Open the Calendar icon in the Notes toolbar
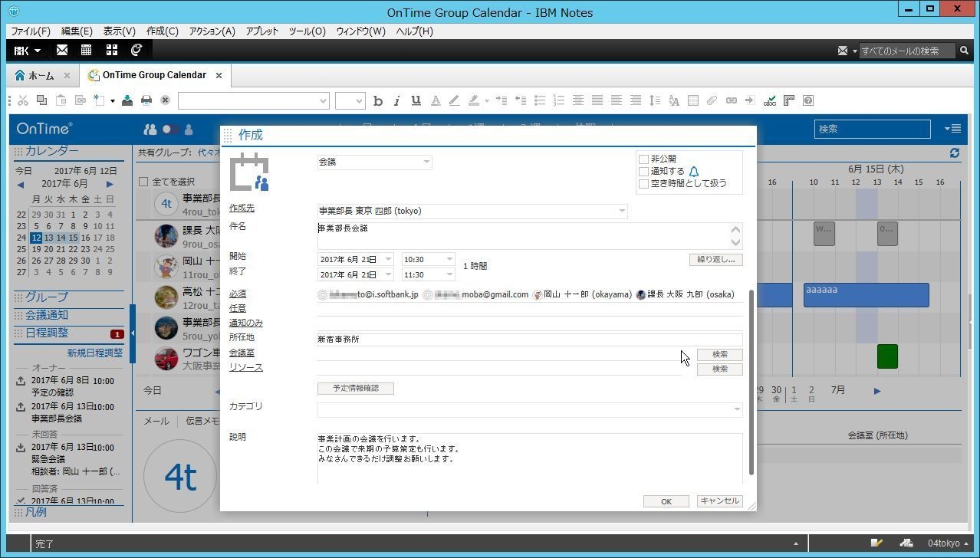The image size is (980, 558). (x=86, y=50)
